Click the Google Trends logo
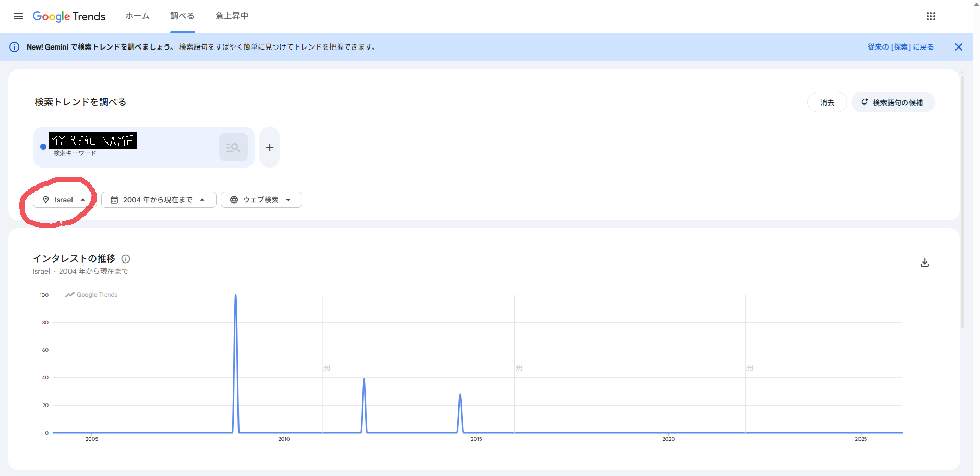980x476 pixels. pyautogui.click(x=69, y=16)
